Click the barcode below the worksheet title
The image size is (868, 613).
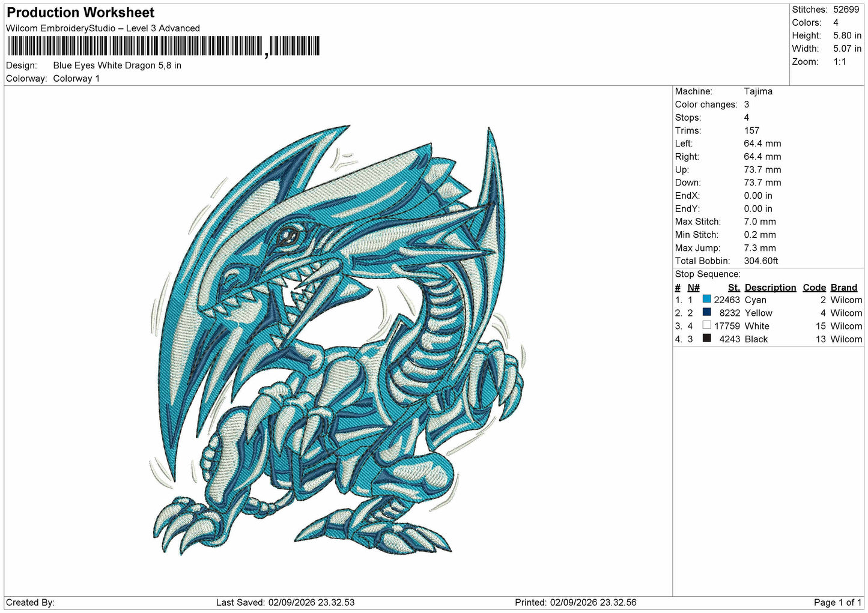164,46
